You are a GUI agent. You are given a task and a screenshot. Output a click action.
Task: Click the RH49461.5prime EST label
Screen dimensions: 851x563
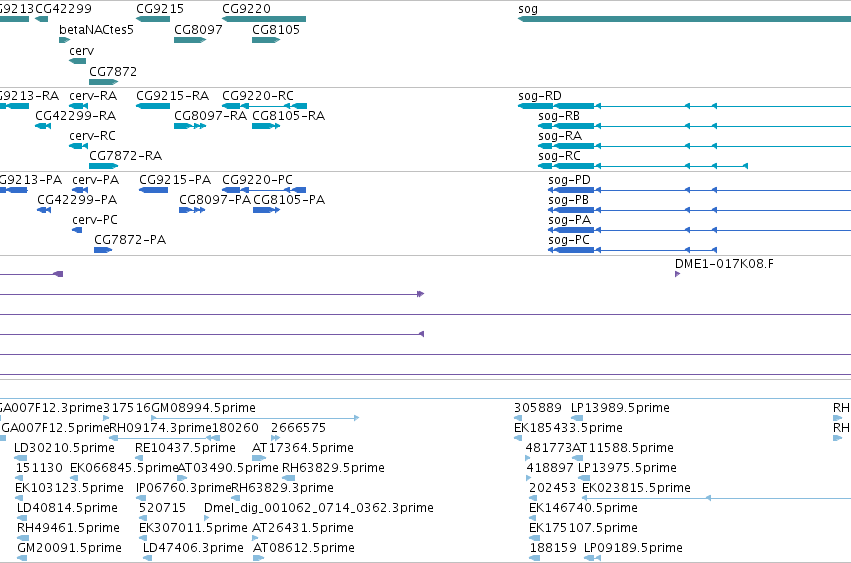(68, 529)
